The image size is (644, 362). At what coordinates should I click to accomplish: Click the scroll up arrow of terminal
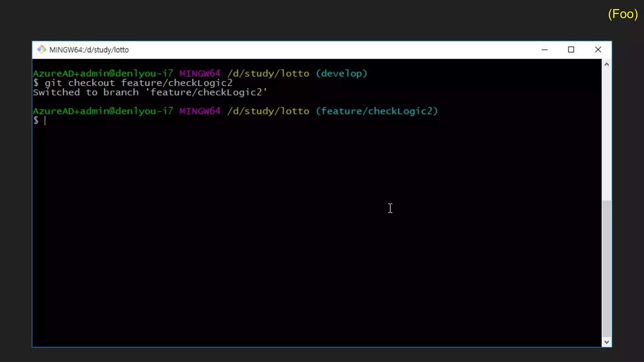coord(607,64)
